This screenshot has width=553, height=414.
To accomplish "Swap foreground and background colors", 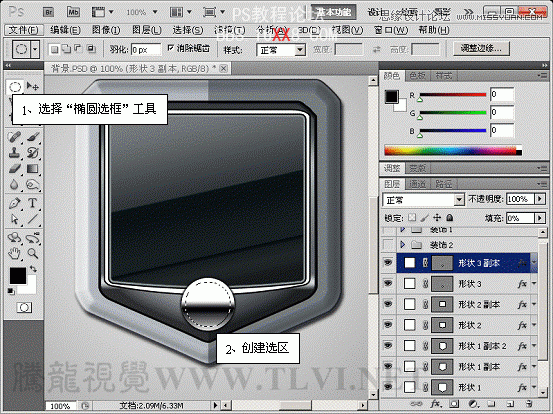I will [x=33, y=269].
